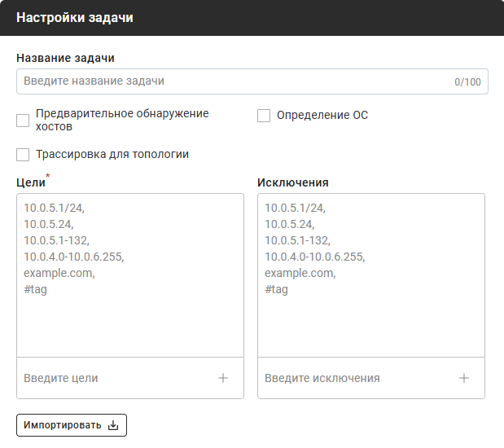This screenshot has height=448, width=504.
Task: Toggle the Определение ОС checkbox
Action: pyautogui.click(x=264, y=116)
